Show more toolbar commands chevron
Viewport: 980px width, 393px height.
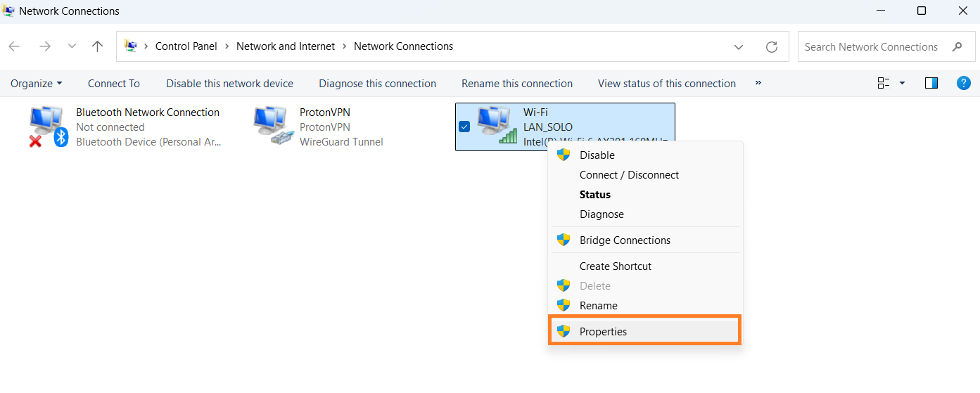tap(758, 83)
